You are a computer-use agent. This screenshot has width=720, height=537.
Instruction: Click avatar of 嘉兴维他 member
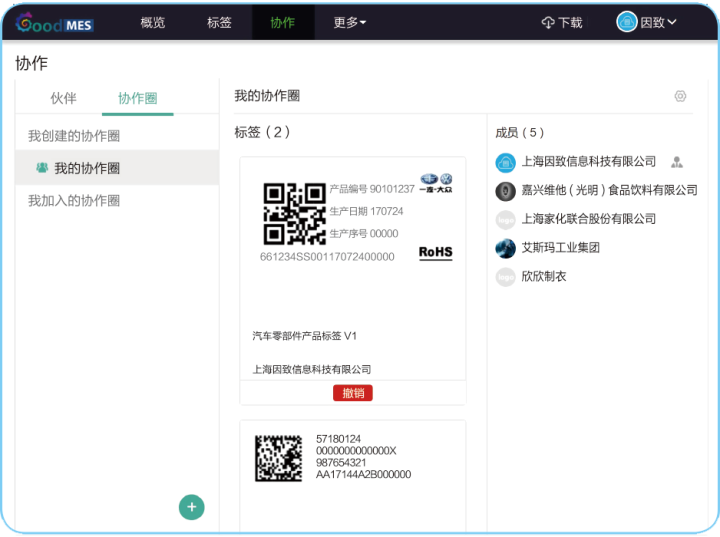pos(506,191)
